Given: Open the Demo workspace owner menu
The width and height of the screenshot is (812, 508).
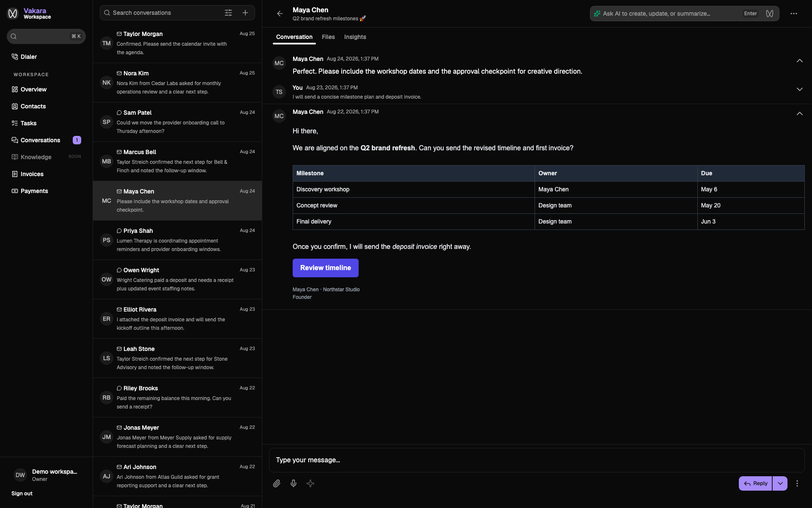Looking at the screenshot, I should pos(46,475).
